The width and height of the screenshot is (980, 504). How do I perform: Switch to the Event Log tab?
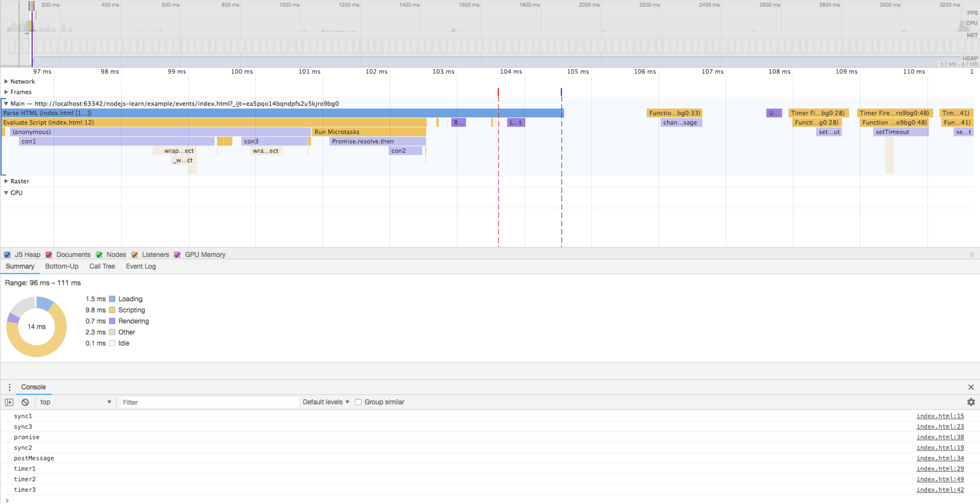(x=141, y=266)
